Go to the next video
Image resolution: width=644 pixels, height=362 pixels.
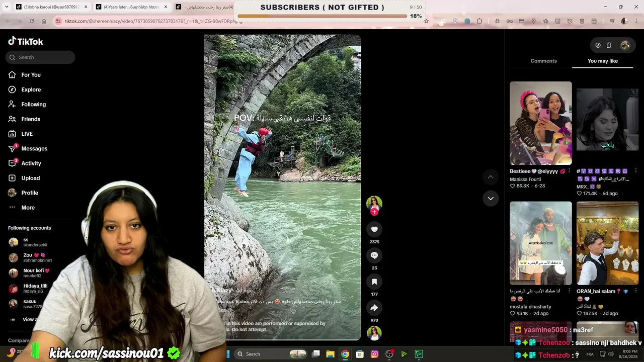click(x=491, y=199)
